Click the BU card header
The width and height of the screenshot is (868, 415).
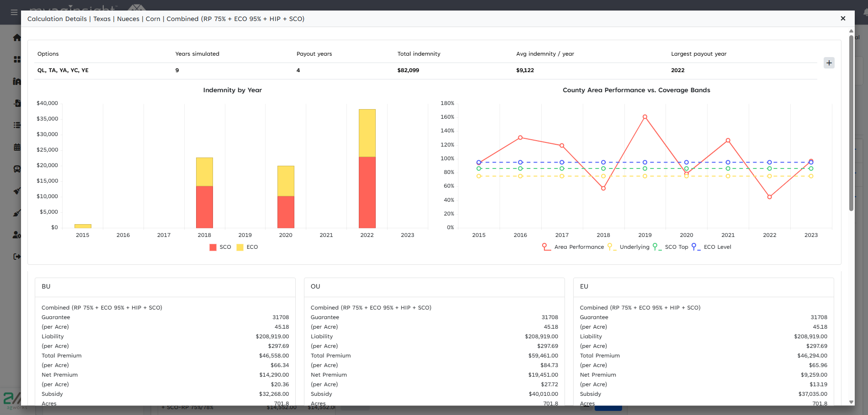(x=165, y=287)
